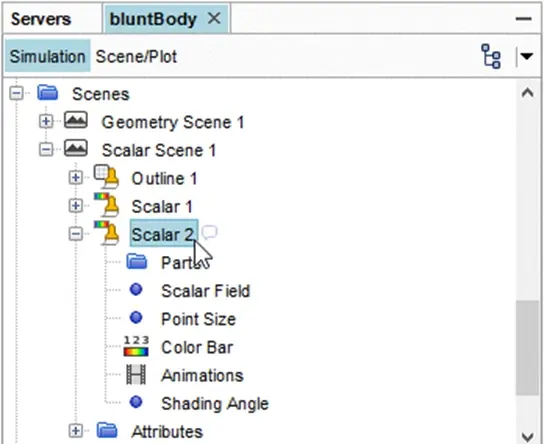Click the Outline 1 displayer icon
The width and height of the screenshot is (544, 444).
(107, 177)
